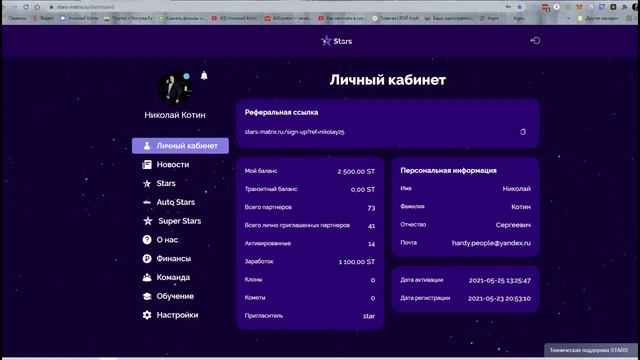Viewport: 640px width, 360px height.
Task: Click the Мой баланс value 2 500.00 ST
Action: [x=356, y=171]
